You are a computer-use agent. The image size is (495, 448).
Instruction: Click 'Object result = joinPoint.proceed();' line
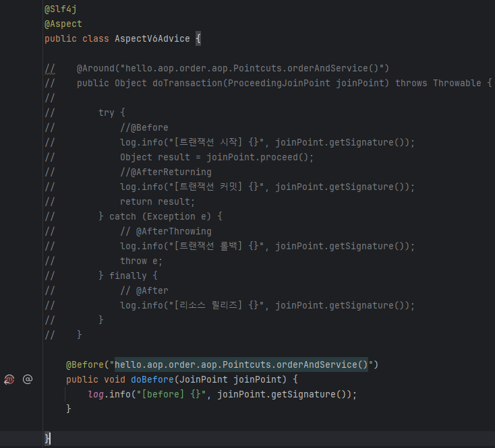tap(216, 158)
